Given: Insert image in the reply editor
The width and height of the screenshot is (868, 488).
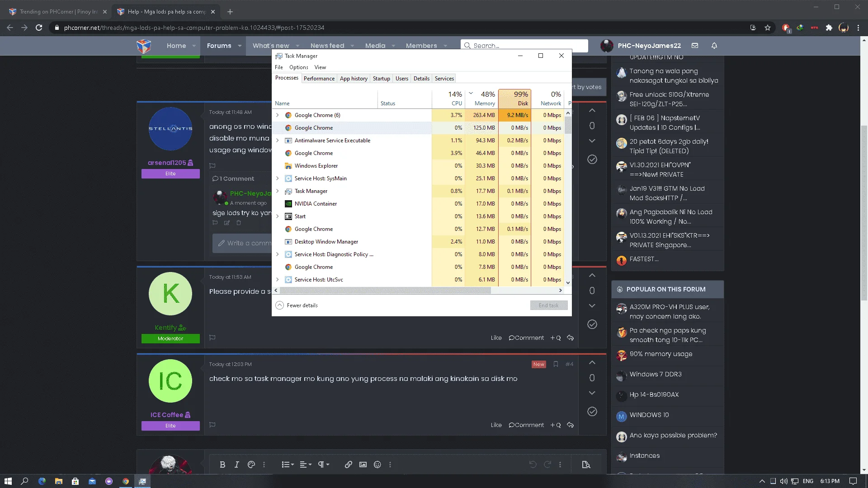Looking at the screenshot, I should [363, 465].
